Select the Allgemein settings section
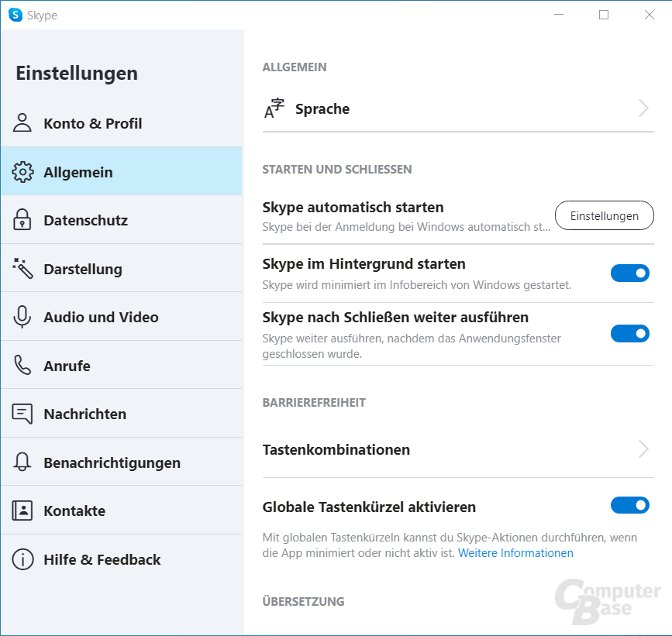672x636 pixels. point(81,172)
